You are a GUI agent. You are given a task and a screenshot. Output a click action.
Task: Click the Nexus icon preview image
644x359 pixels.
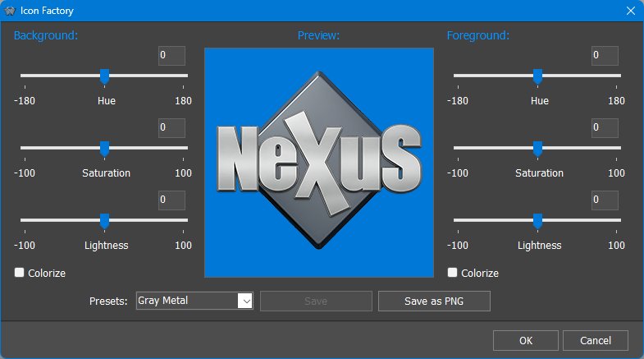point(319,163)
